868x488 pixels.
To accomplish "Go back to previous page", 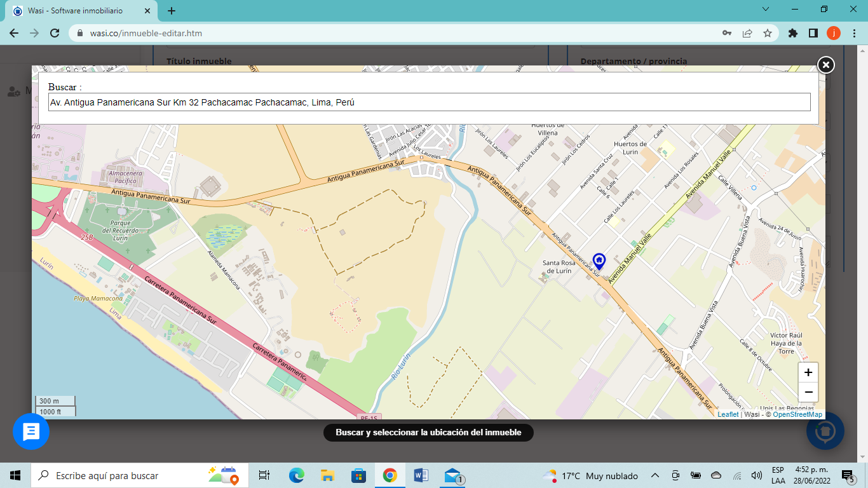I will (x=14, y=33).
